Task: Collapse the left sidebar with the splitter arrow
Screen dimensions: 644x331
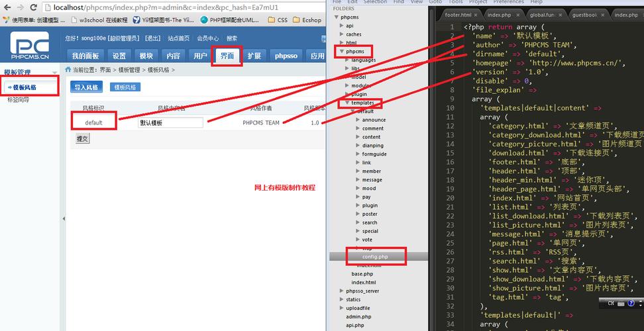Action: coord(64,219)
